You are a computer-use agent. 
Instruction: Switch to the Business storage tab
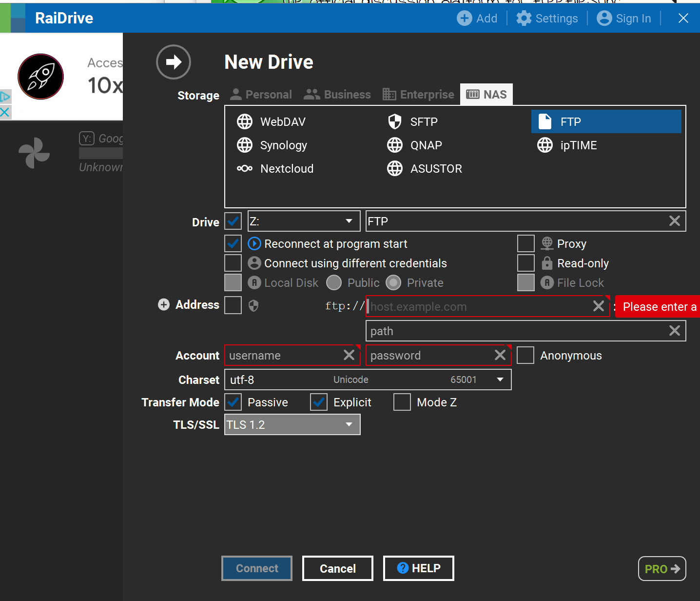pos(337,94)
